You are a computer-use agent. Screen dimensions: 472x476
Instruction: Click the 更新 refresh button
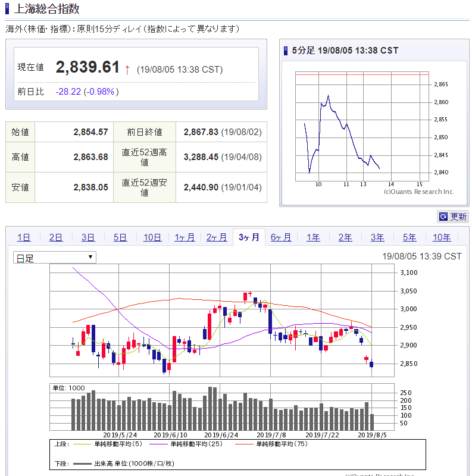(453, 217)
